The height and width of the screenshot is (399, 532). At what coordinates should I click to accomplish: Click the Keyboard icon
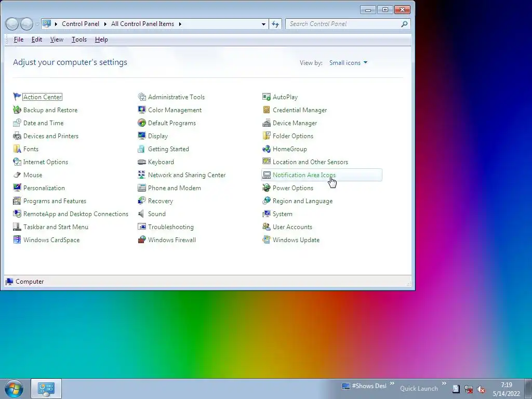[142, 162]
